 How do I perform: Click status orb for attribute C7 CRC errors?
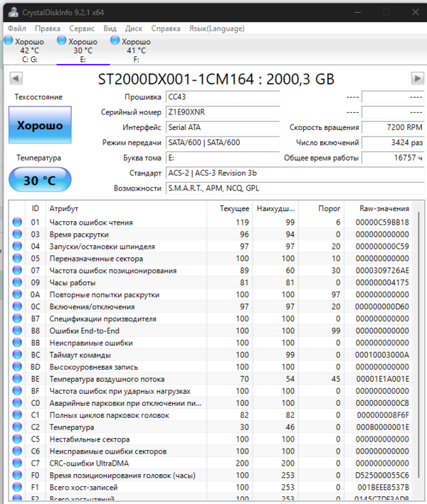18,463
